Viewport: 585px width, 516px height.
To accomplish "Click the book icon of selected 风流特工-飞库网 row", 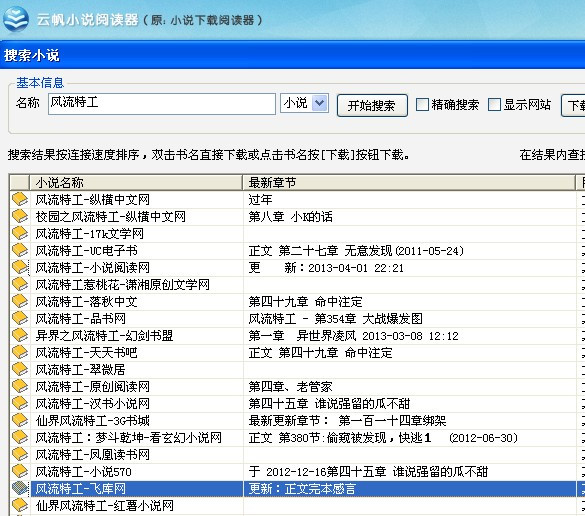I will (20, 488).
